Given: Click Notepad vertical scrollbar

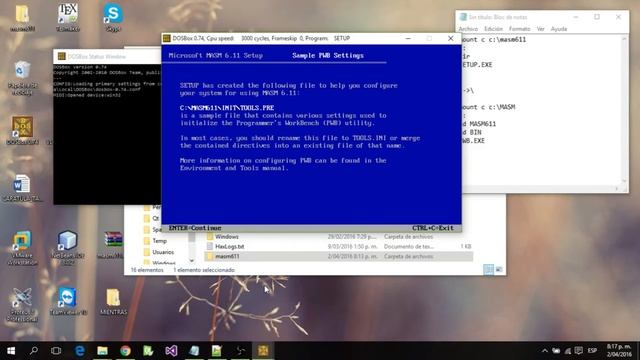Looking at the screenshot, I should coord(624,109).
